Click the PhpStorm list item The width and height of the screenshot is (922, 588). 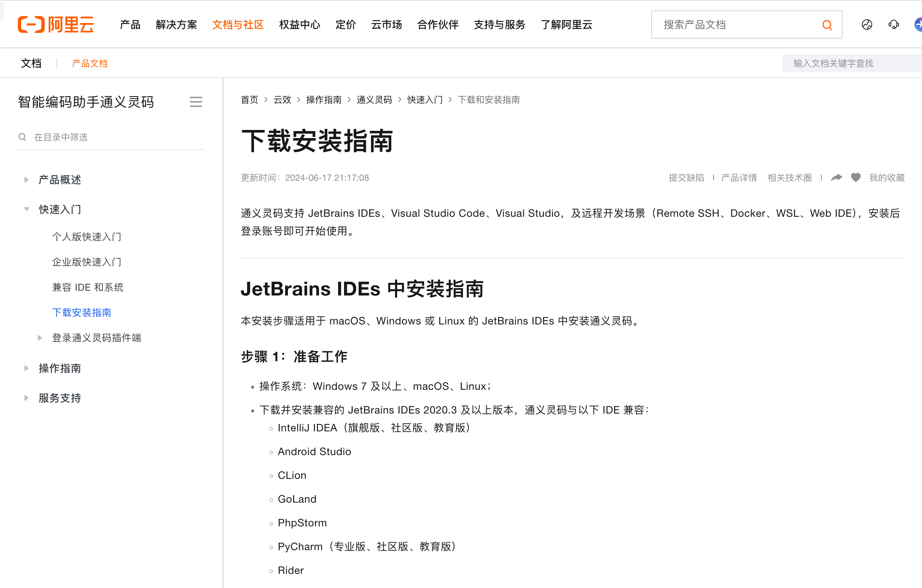pos(302,523)
